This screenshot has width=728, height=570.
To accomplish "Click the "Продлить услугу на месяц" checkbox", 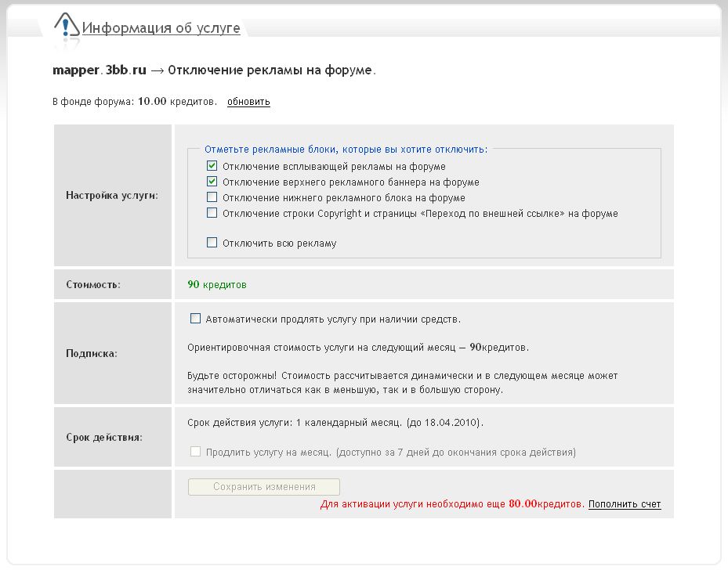I will pos(195,452).
